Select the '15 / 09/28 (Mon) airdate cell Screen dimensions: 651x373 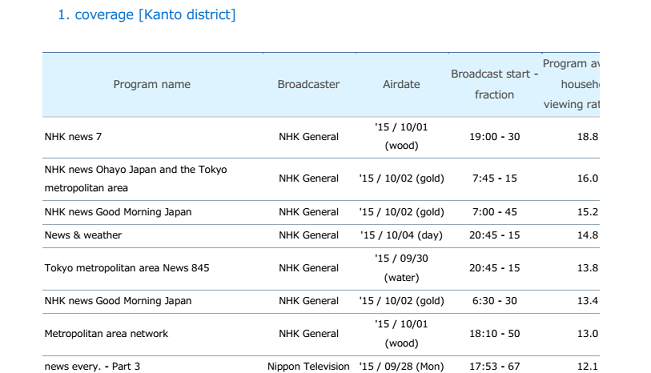tap(401, 366)
